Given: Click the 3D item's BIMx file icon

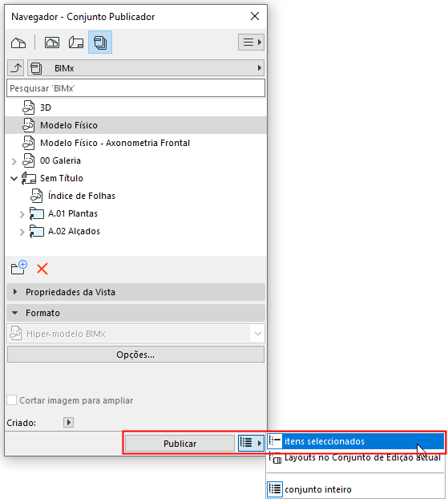Looking at the screenshot, I should point(29,107).
